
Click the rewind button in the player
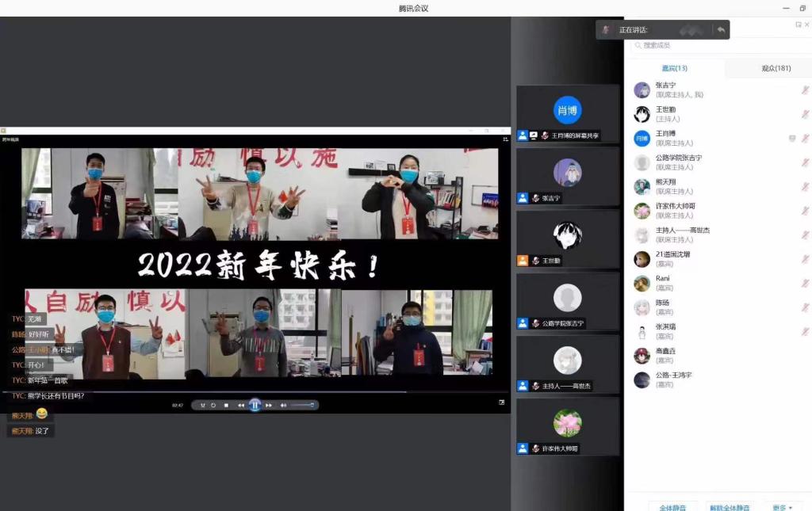[241, 405]
